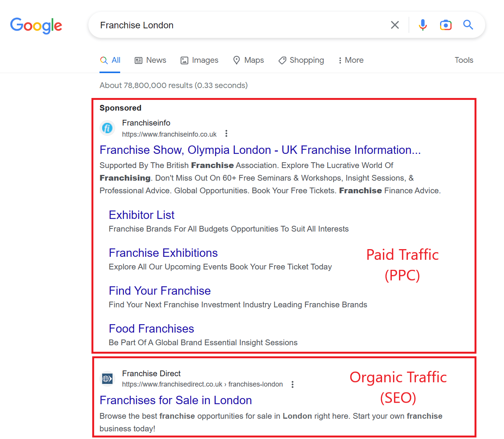Click 'Browse the best franchise opportunities' snippet

click(x=271, y=422)
